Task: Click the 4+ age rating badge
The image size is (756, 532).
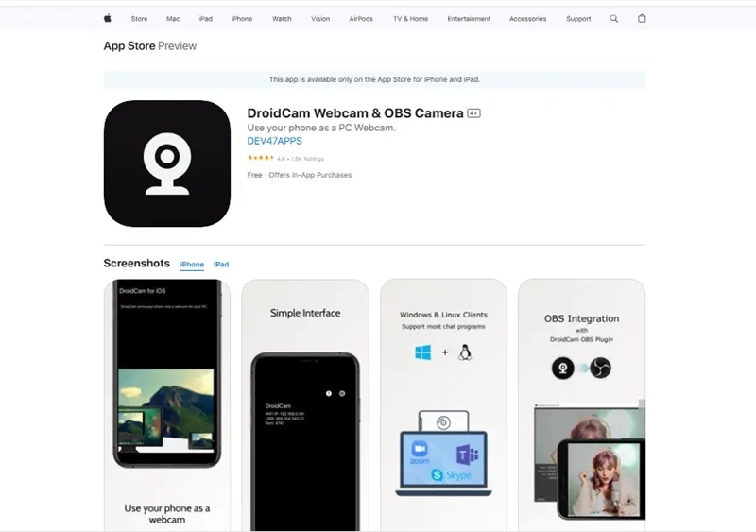Action: [x=474, y=113]
